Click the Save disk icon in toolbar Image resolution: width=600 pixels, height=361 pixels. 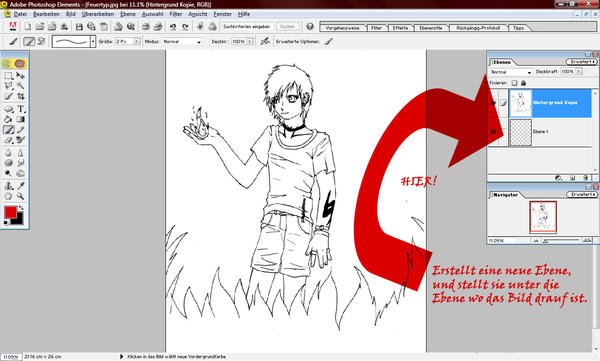79,27
